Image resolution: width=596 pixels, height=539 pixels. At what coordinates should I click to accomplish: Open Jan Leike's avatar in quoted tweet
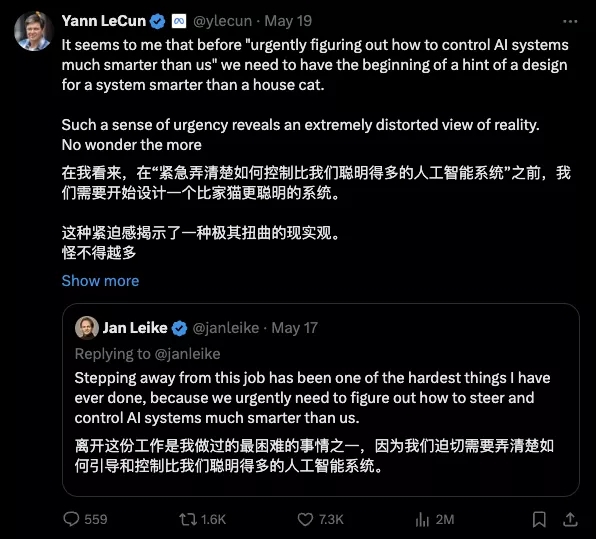coord(87,328)
